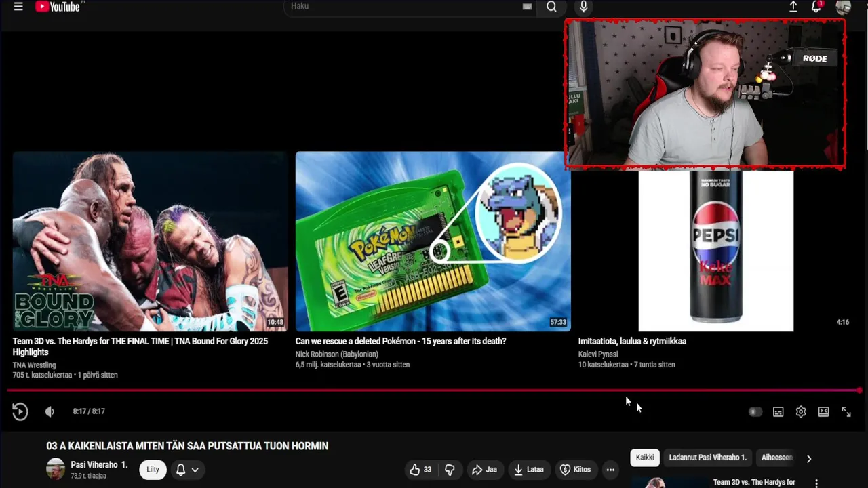Open the Pasi Viheraho 1. channel name

click(x=99, y=465)
